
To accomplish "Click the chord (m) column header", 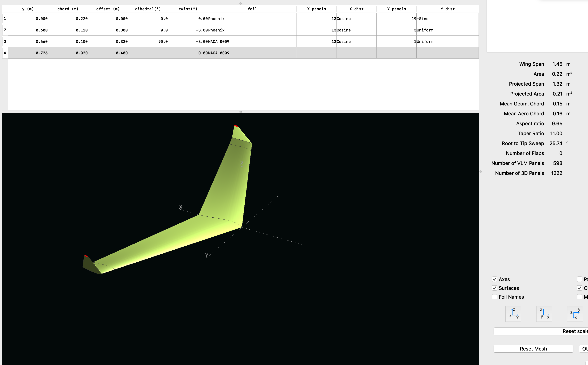I will pos(68,9).
